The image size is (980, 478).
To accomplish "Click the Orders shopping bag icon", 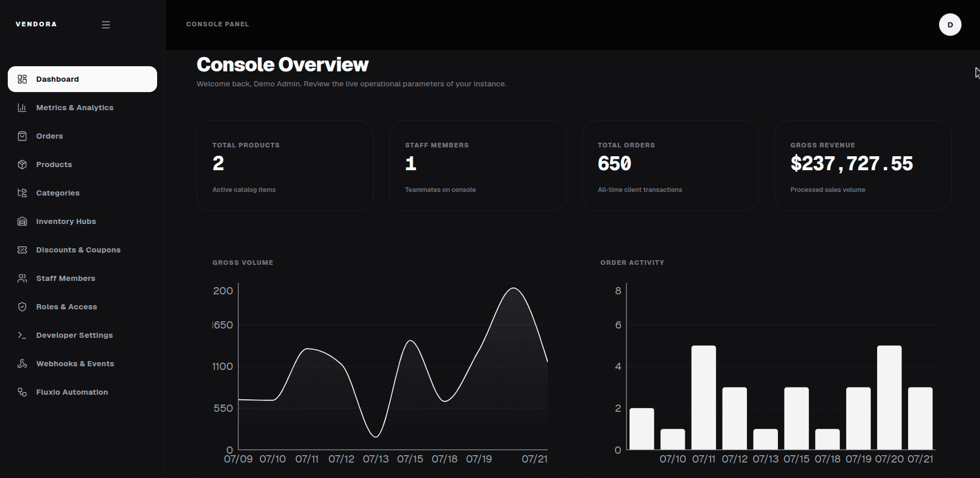I will coord(22,136).
